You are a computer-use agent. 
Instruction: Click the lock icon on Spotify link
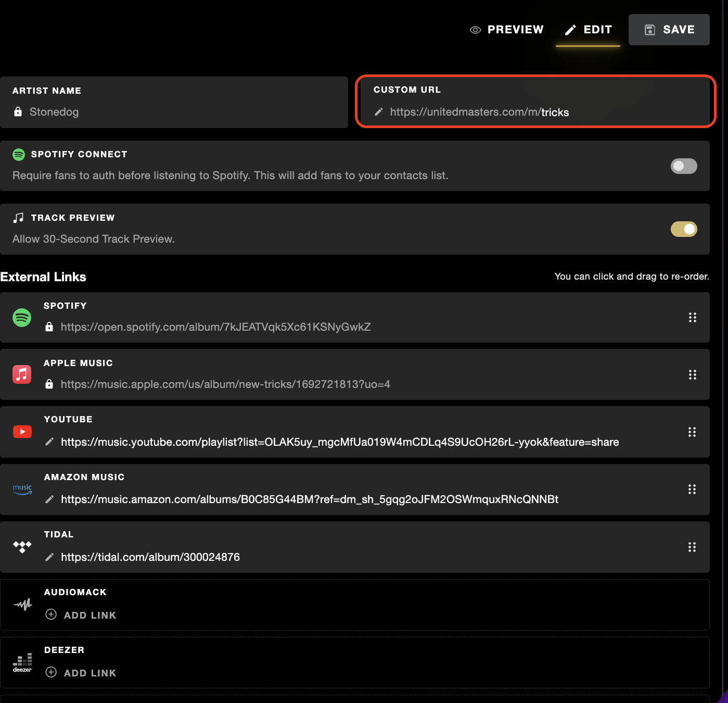pyautogui.click(x=49, y=327)
